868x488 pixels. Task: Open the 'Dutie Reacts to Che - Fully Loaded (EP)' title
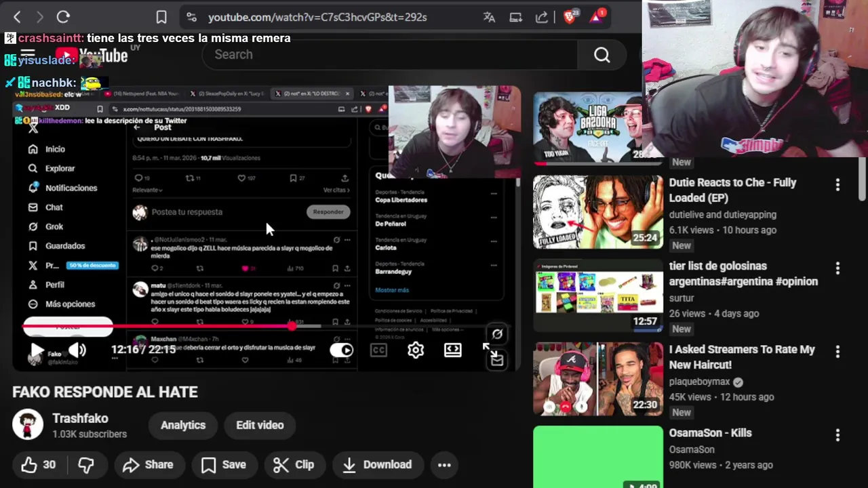pos(732,190)
